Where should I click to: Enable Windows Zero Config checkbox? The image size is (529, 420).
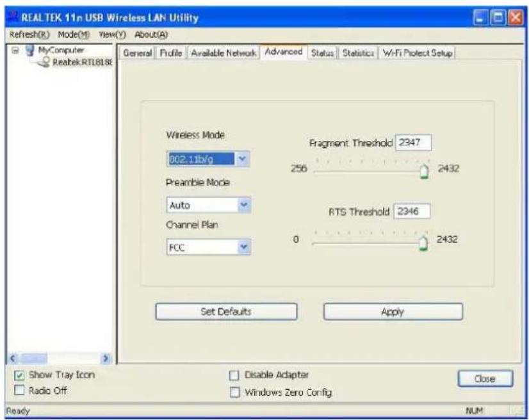234,392
